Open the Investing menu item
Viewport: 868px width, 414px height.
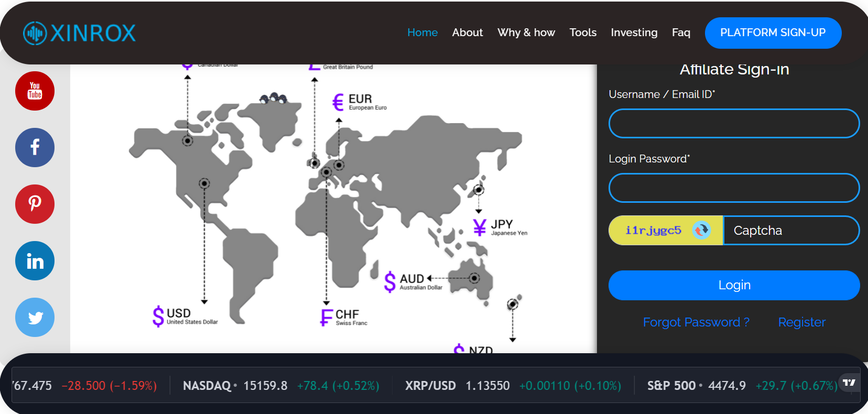634,32
